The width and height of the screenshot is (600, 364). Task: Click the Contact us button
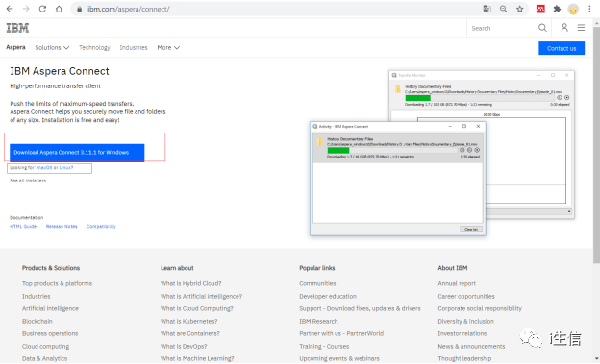pos(562,48)
